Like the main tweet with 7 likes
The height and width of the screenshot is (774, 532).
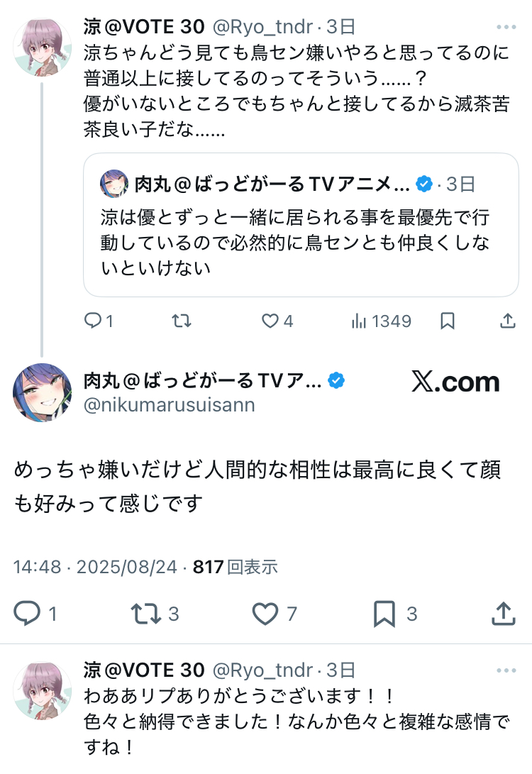pyautogui.click(x=265, y=613)
